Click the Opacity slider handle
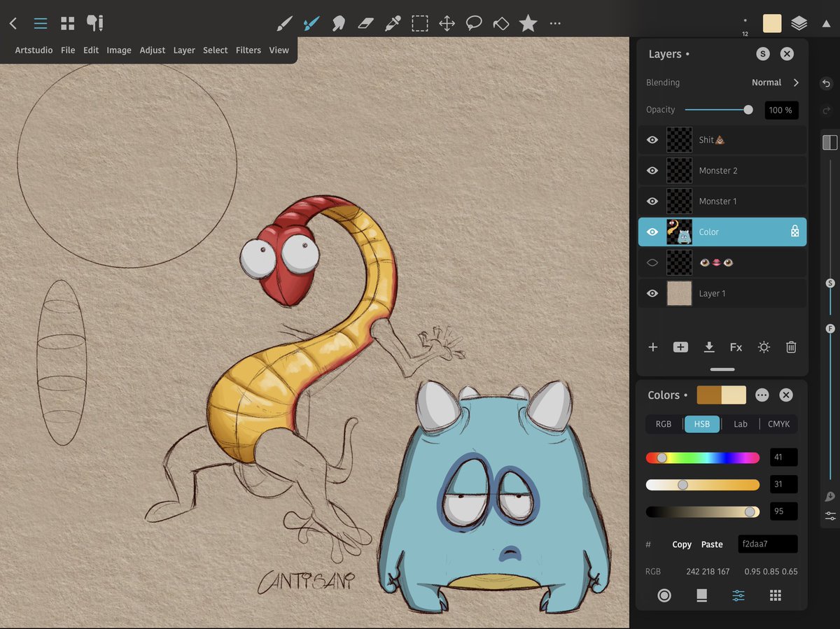 pyautogui.click(x=748, y=110)
